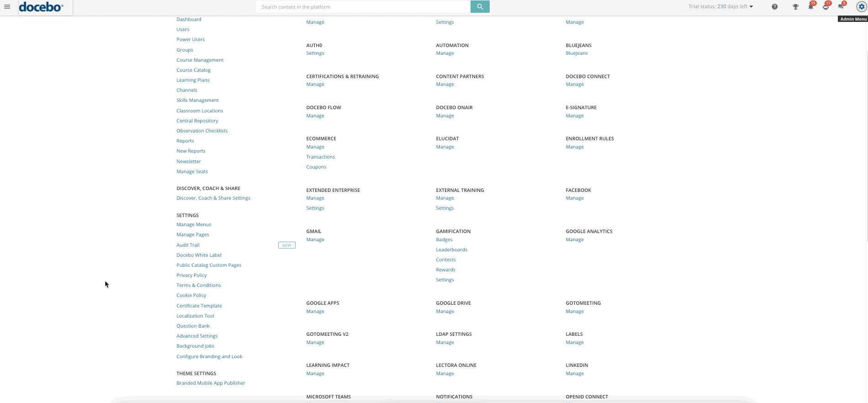Open Privacy Policy settings
The width and height of the screenshot is (868, 403).
pos(191,275)
